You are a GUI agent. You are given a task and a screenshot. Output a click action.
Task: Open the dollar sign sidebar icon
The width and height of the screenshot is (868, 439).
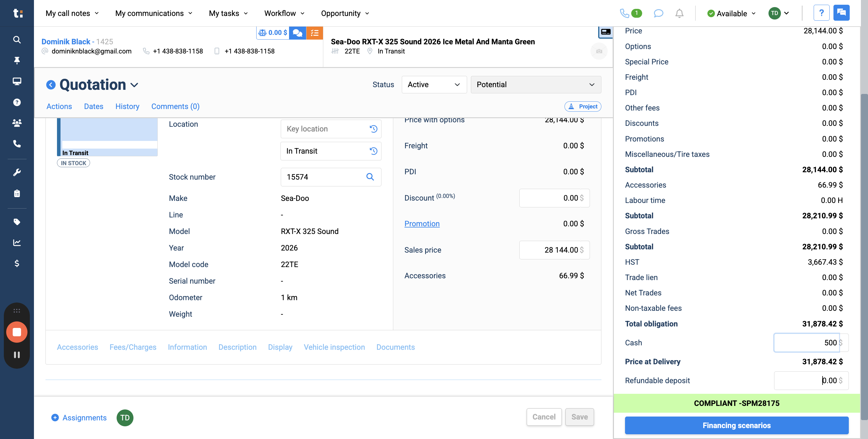click(x=17, y=263)
